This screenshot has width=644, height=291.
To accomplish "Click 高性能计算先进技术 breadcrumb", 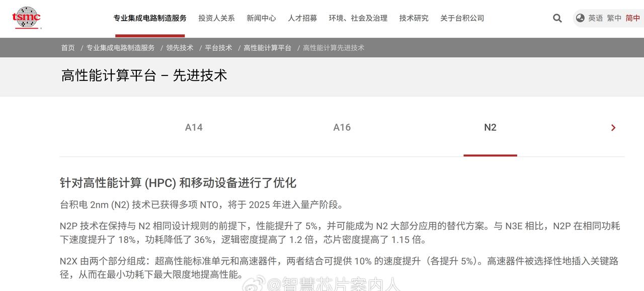I will tap(334, 48).
